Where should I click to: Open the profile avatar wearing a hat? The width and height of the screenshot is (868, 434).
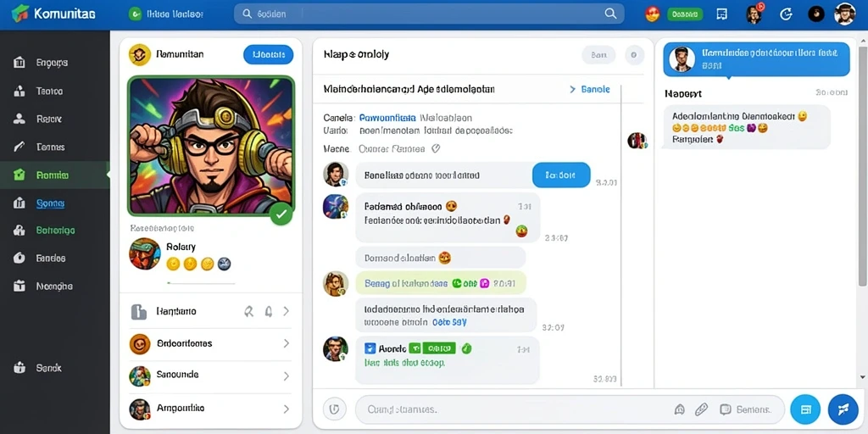point(845,14)
